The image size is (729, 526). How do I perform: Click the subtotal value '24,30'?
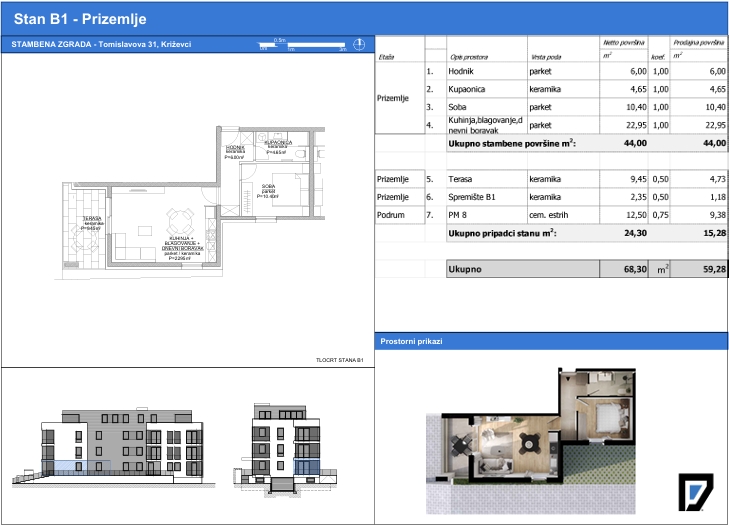coord(635,233)
